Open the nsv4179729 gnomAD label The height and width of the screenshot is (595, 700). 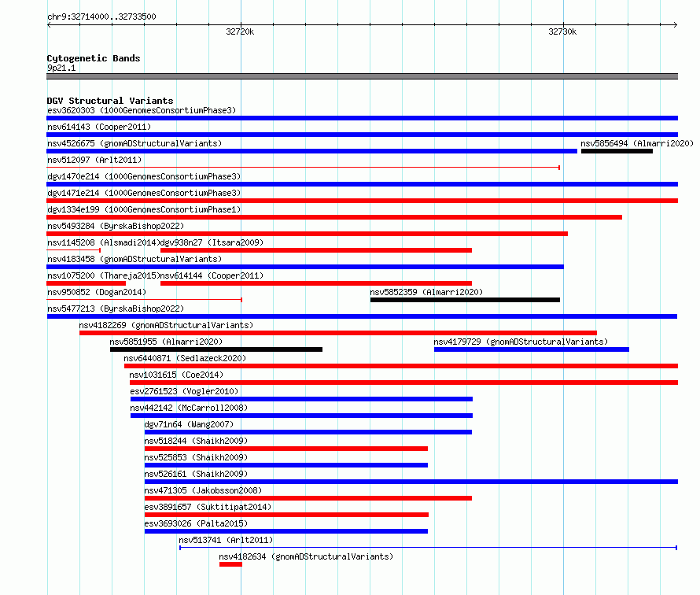(x=521, y=342)
